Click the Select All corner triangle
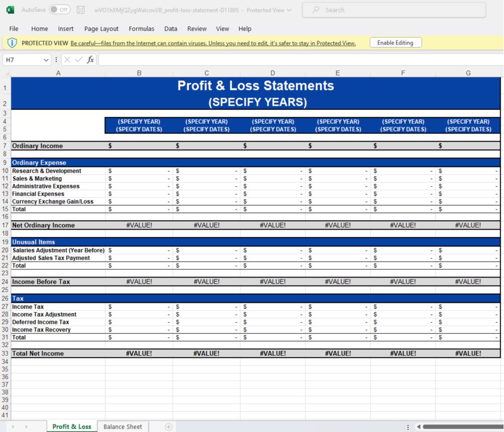Screen dimensions: 504x432 [x=7, y=73]
